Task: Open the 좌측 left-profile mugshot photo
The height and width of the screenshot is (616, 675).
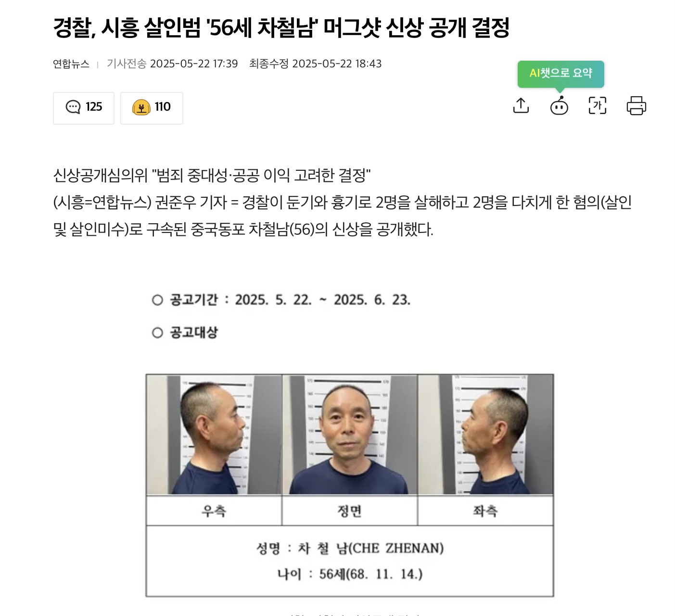Action: [x=485, y=435]
